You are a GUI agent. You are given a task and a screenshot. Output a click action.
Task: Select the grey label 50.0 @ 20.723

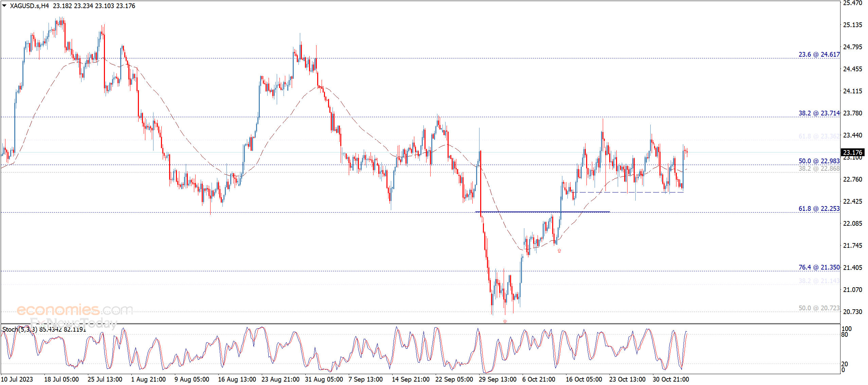point(819,308)
